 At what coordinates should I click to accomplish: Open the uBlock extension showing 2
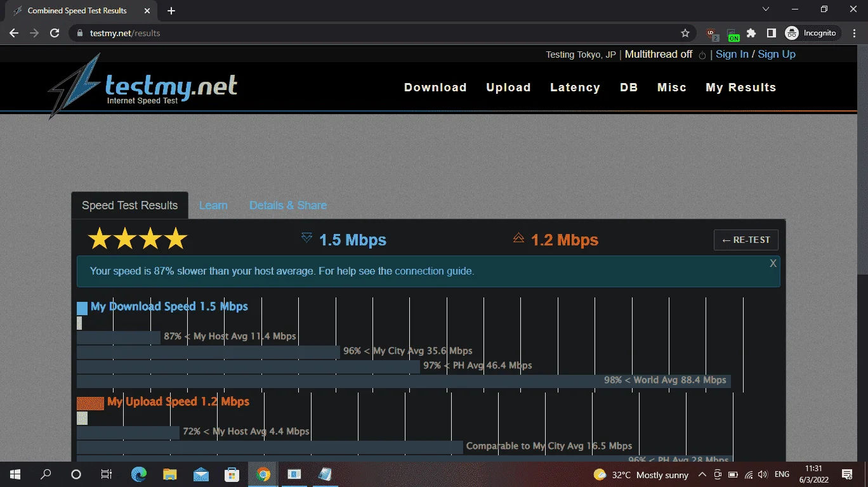pos(712,33)
